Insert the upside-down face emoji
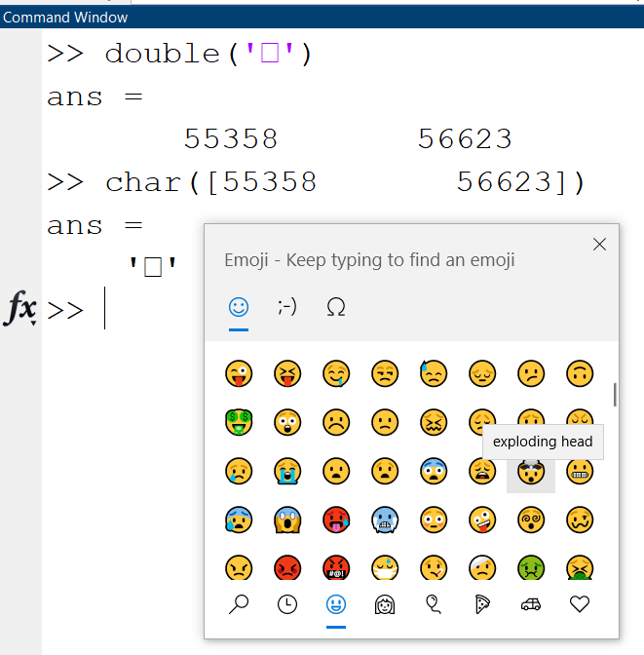The height and width of the screenshot is (655, 644). point(580,373)
